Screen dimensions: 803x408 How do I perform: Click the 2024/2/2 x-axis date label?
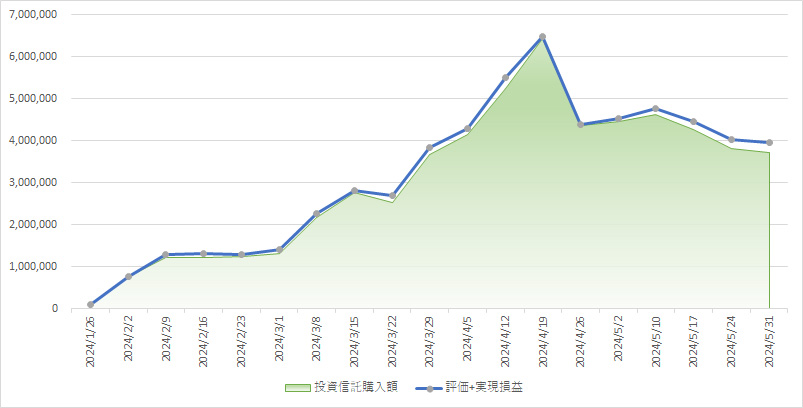pyautogui.click(x=128, y=338)
